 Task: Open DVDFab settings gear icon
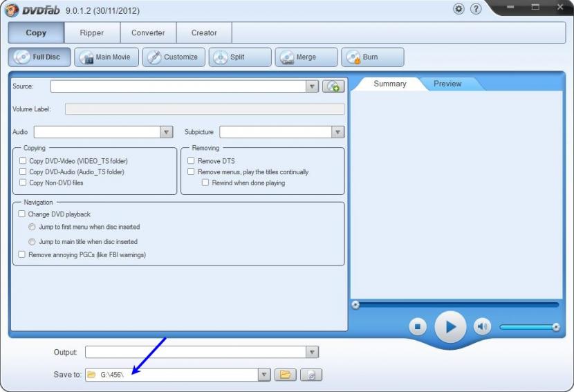point(459,9)
